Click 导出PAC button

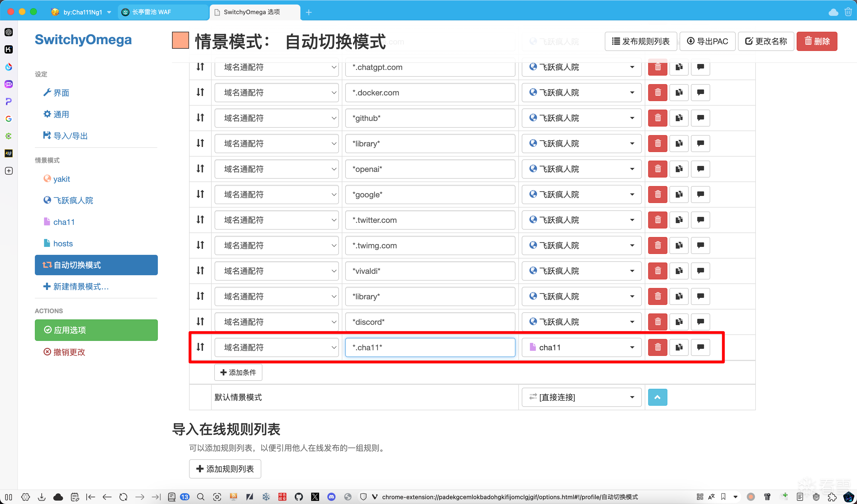[708, 41]
